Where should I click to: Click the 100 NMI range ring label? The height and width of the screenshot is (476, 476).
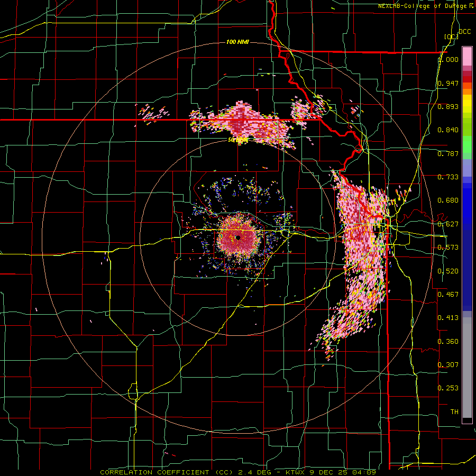[237, 42]
